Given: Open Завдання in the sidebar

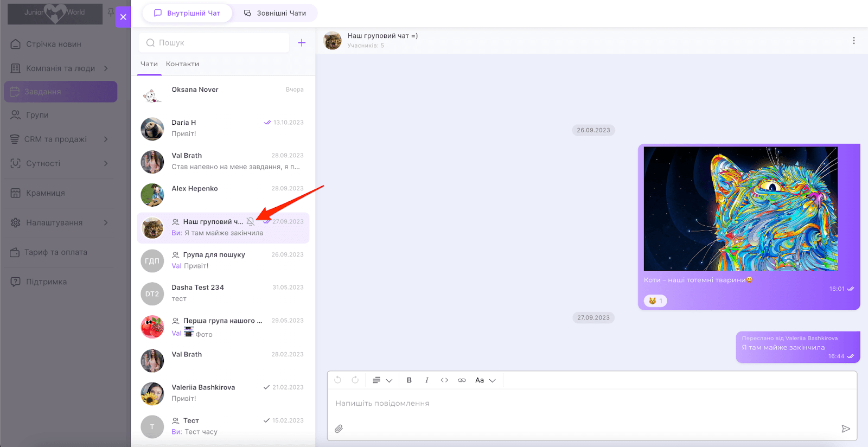Looking at the screenshot, I should tap(60, 92).
